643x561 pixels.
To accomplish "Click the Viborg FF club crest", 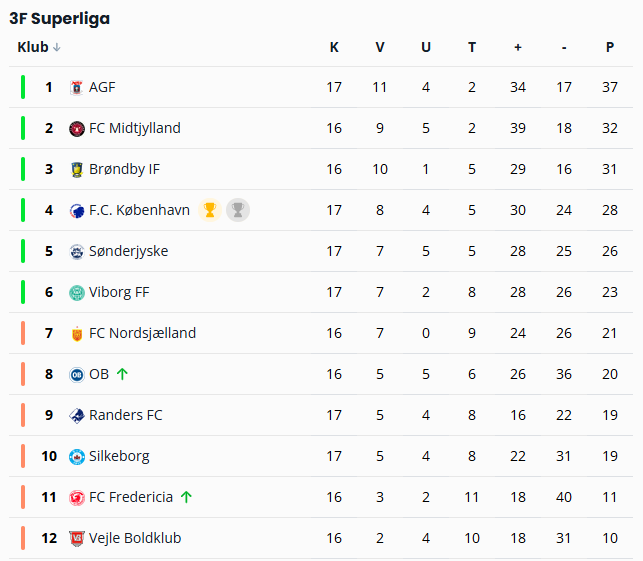I will pyautogui.click(x=77, y=292).
